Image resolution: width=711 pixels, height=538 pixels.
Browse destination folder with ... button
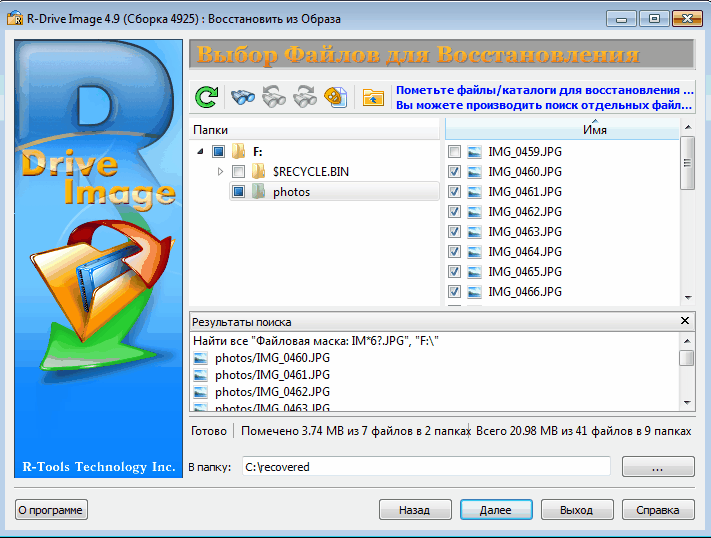coord(658,467)
